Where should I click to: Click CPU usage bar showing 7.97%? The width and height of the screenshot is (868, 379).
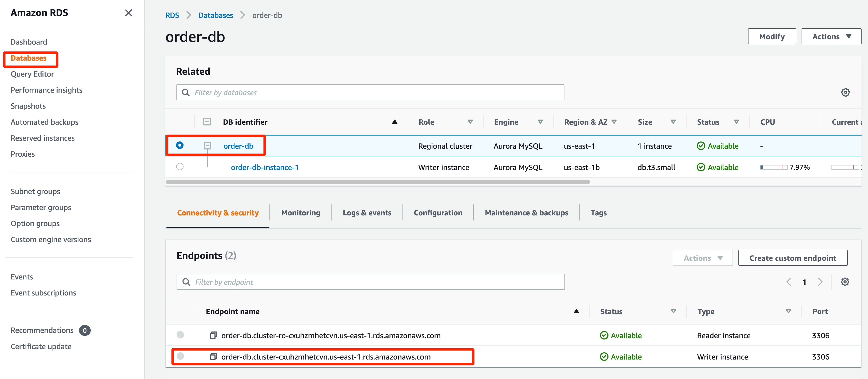(x=773, y=167)
